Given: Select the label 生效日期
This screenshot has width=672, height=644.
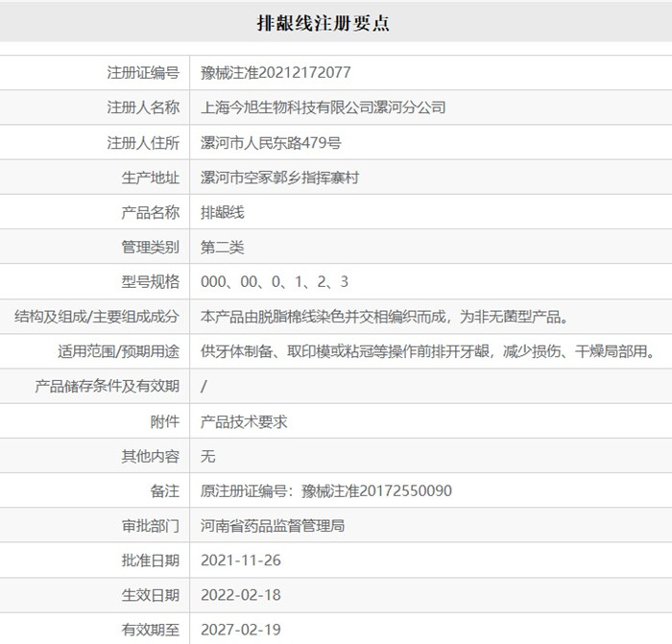Looking at the screenshot, I should click(x=151, y=595).
